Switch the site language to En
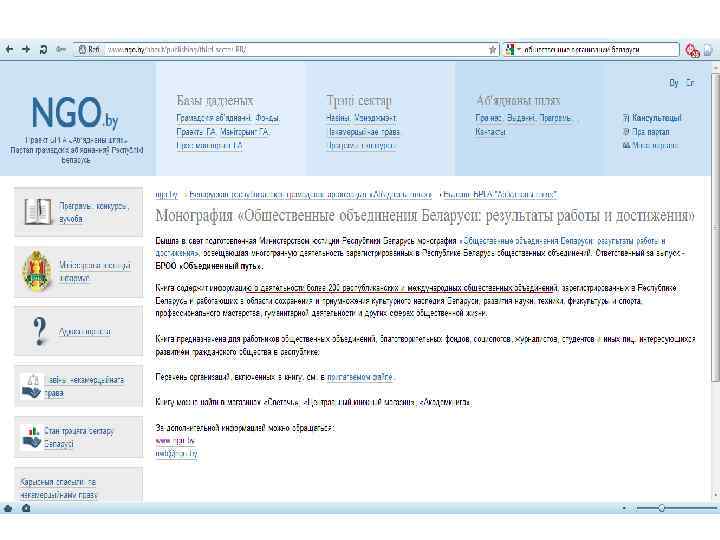The image size is (720, 540). tap(690, 83)
